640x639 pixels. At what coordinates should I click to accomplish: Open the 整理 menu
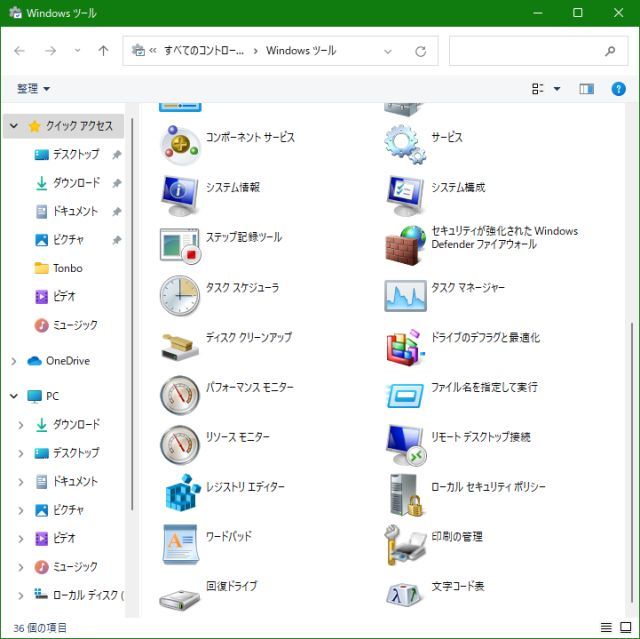33,89
